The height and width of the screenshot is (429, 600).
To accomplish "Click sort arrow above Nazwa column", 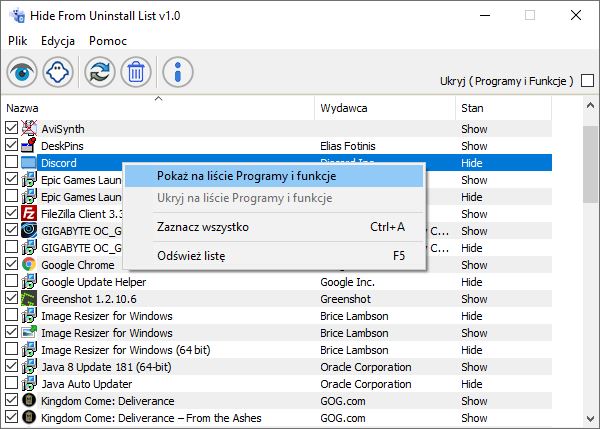I will tap(158, 99).
